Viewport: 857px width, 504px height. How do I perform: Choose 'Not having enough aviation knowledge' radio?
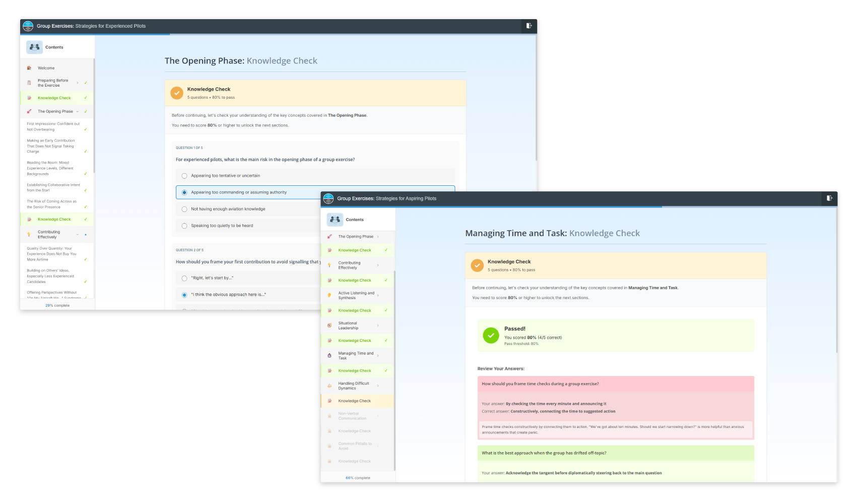pyautogui.click(x=184, y=209)
